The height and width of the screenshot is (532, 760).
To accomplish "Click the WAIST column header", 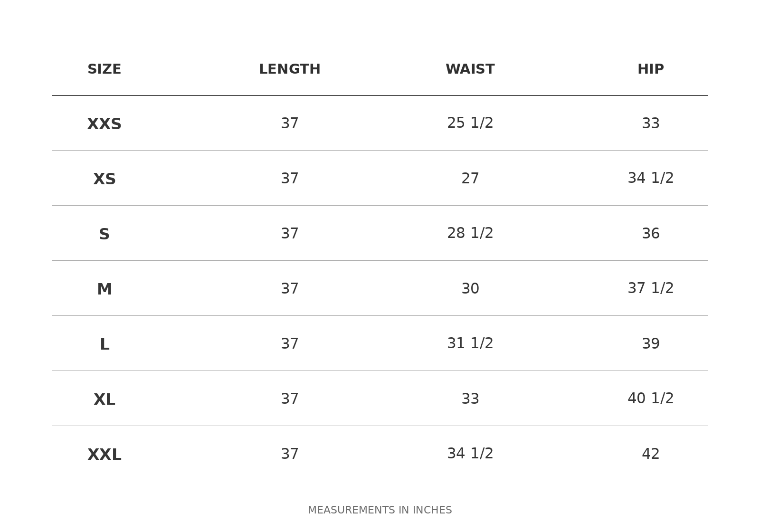I will [470, 69].
